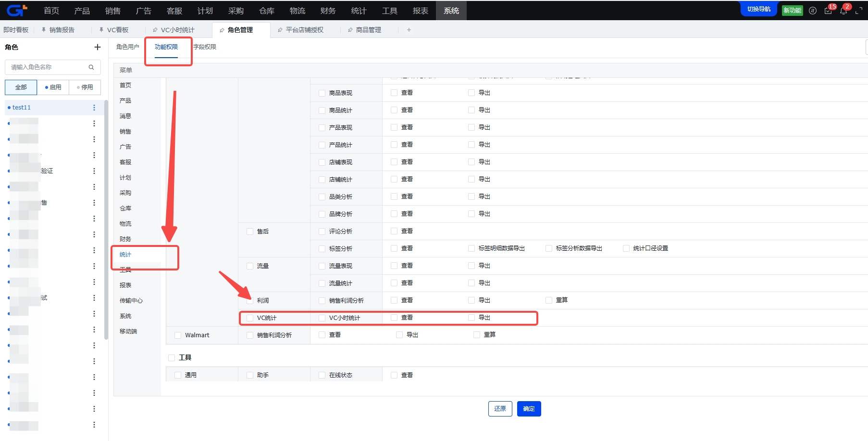This screenshot has width=868, height=441.
Task: Enable the VC小时统计 checkbox
Action: coord(322,318)
